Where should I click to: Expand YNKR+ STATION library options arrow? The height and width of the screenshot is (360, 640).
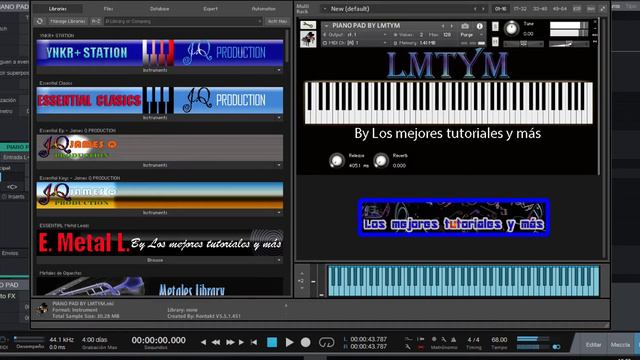tap(279, 70)
